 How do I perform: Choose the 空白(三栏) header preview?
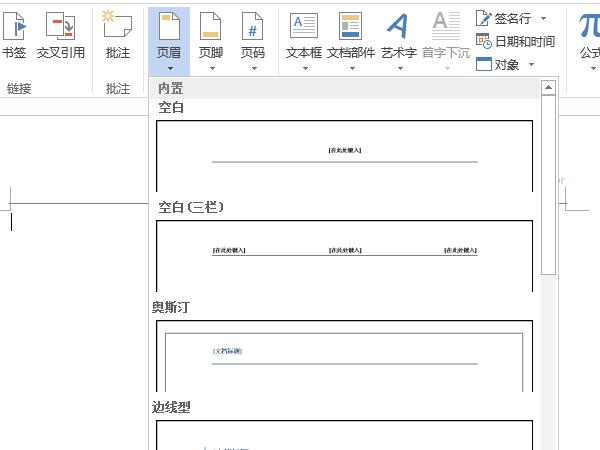click(344, 256)
